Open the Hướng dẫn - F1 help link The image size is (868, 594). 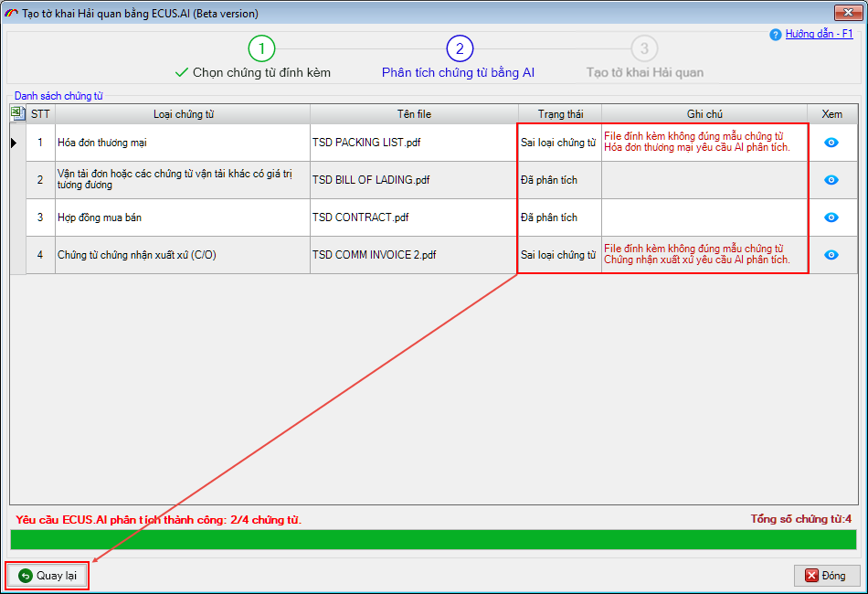(819, 34)
